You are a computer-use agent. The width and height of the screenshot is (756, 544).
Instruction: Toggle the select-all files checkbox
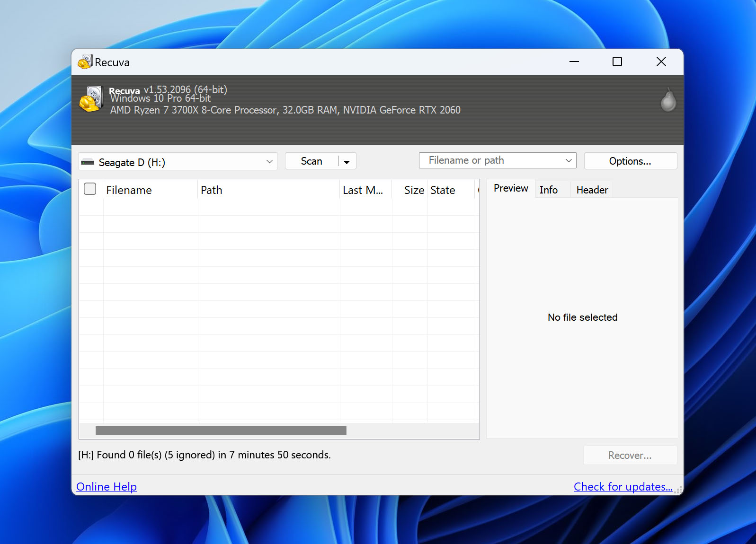[x=90, y=189]
